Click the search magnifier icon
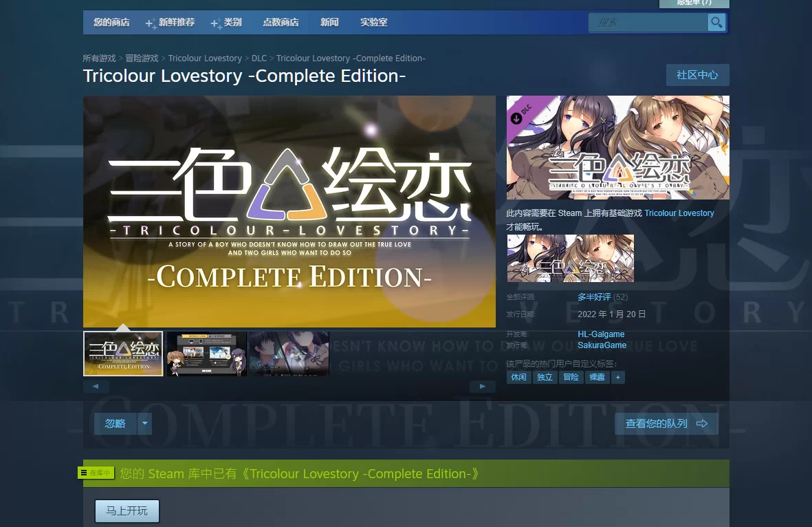 point(716,23)
